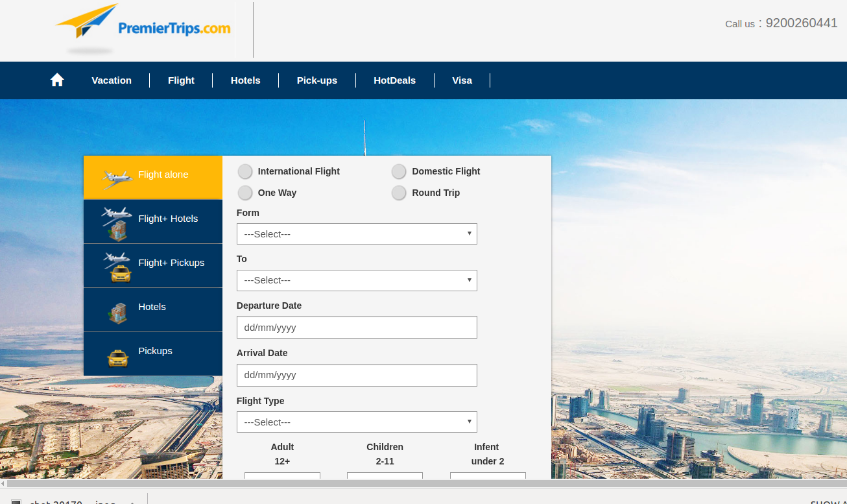
Task: Select the International Flight radio button
Action: 245,171
